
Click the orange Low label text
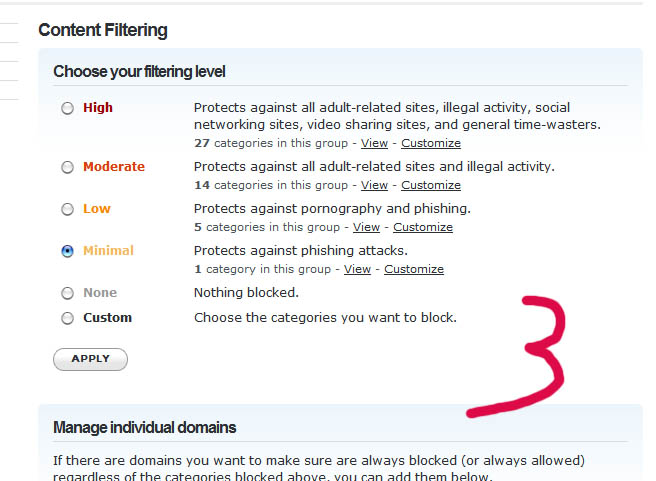(97, 209)
